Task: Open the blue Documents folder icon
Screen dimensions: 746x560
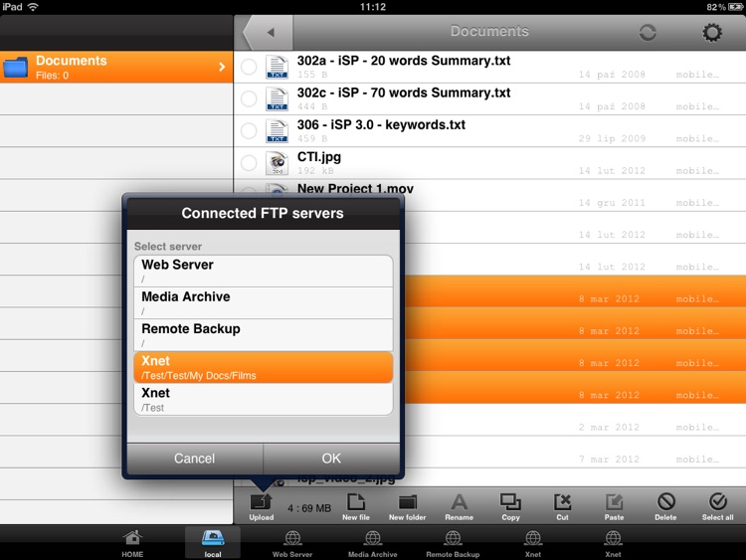Action: click(16, 67)
